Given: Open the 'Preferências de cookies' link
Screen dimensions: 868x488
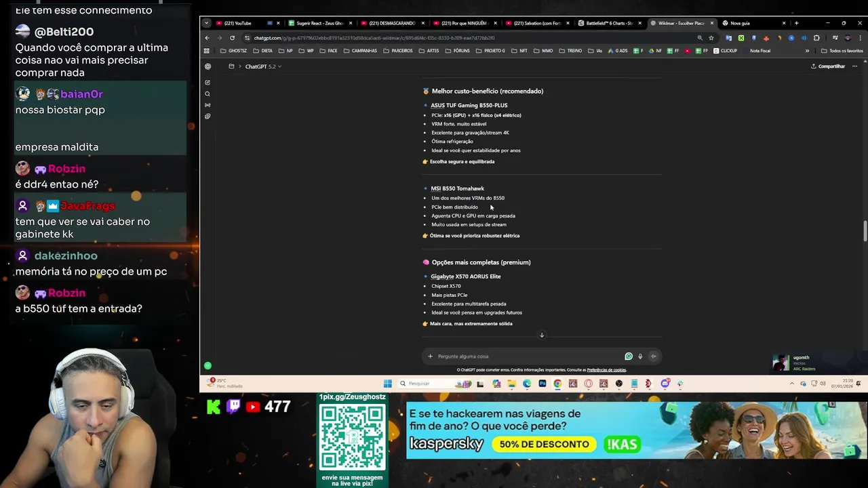Looking at the screenshot, I should [606, 370].
